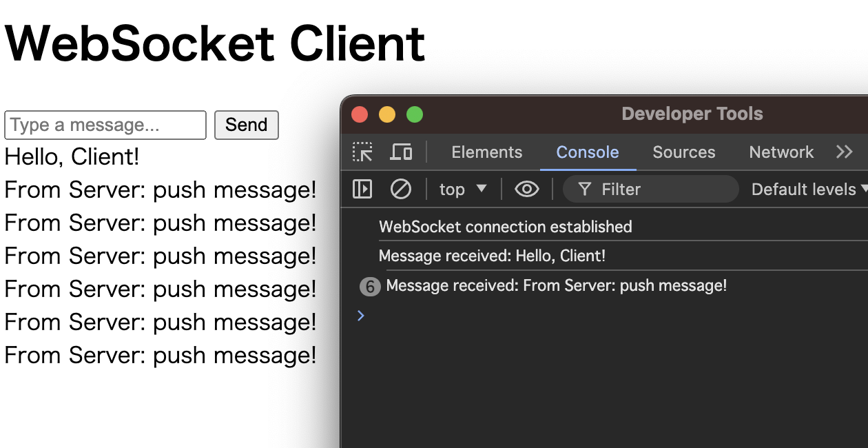The image size is (868, 448).
Task: Expand the last console message entry
Action: [557, 286]
